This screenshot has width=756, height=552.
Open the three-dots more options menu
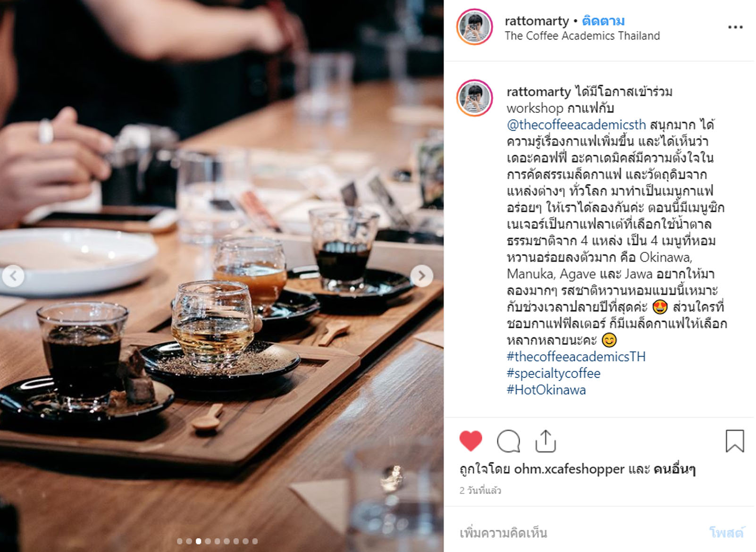[x=735, y=27]
